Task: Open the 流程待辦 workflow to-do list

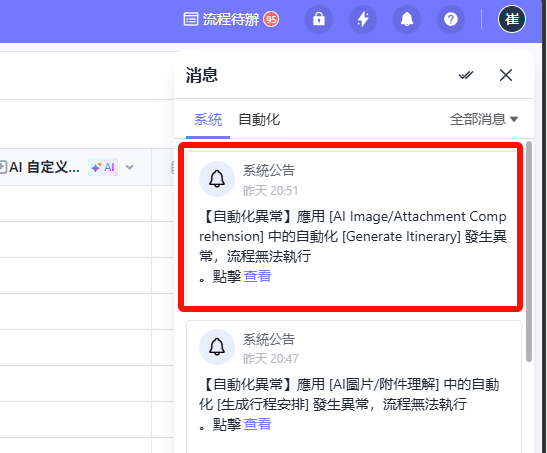Action: tap(231, 19)
